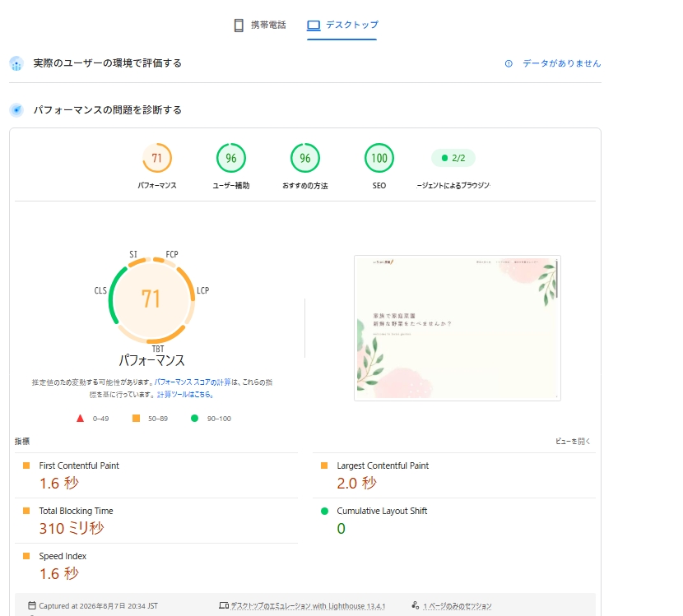Click the Cumulative Layout Shift green circle icon
The width and height of the screenshot is (683, 616).
tap(324, 511)
